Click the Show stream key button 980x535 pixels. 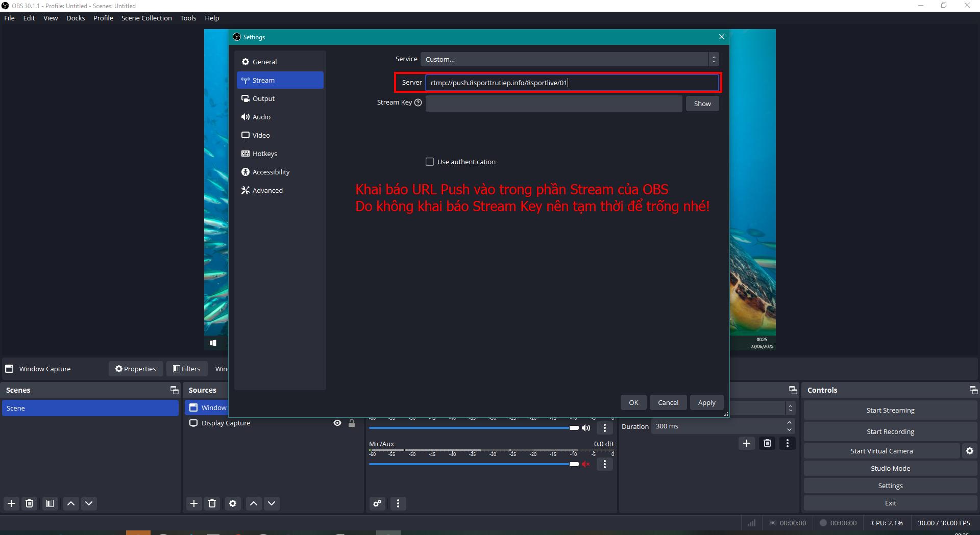[x=702, y=104]
